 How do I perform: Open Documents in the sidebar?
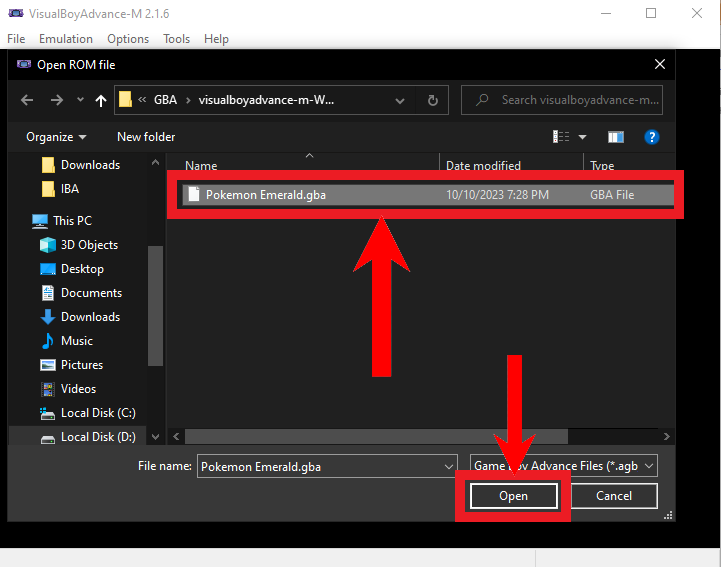pos(81,293)
